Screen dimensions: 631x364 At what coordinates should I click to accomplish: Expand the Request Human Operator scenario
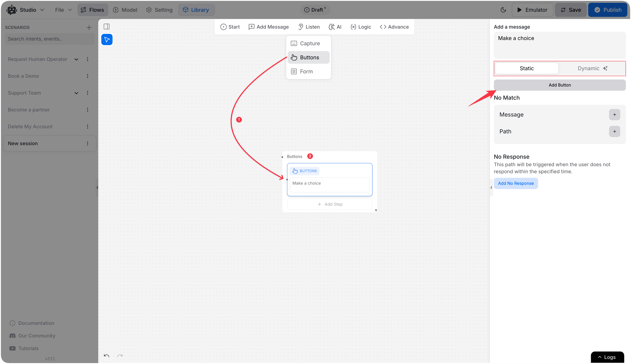pos(76,59)
